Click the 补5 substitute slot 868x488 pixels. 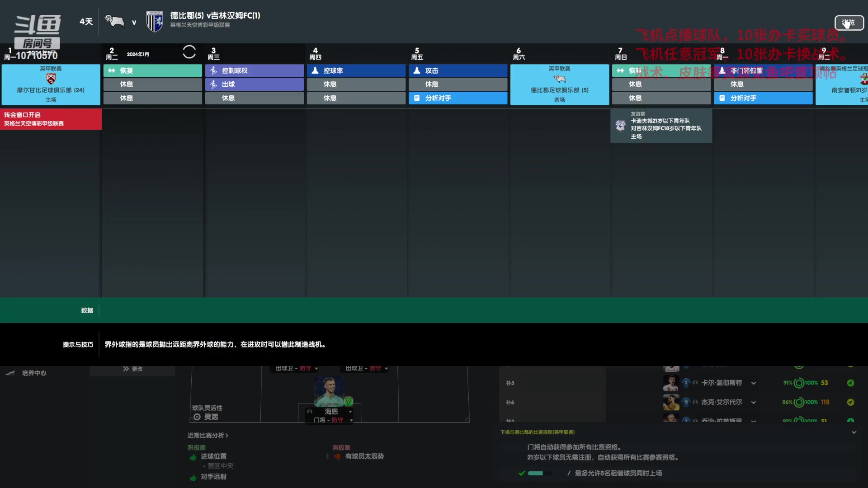pyautogui.click(x=552, y=383)
